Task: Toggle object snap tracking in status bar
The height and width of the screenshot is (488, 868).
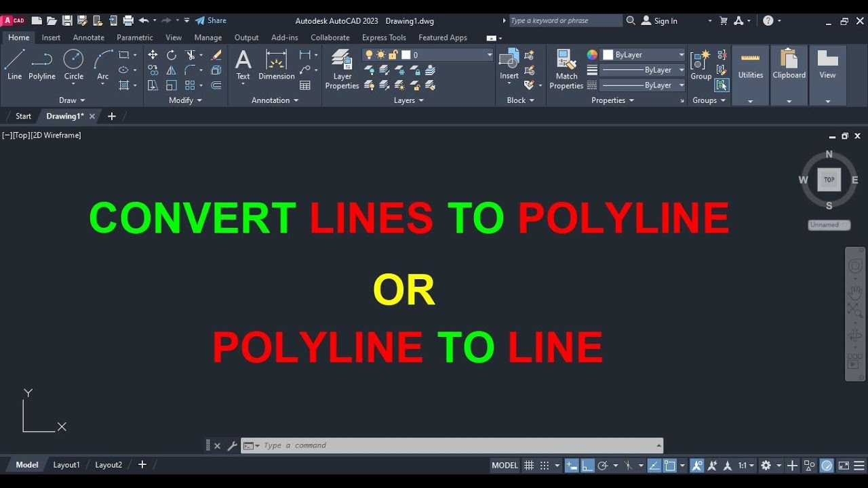Action: coord(654,466)
